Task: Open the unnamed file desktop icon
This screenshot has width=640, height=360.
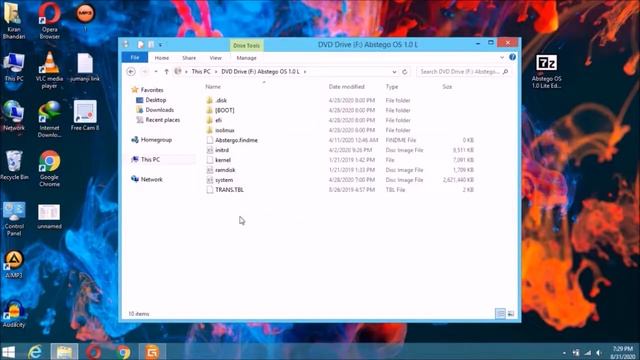Action: [x=49, y=216]
